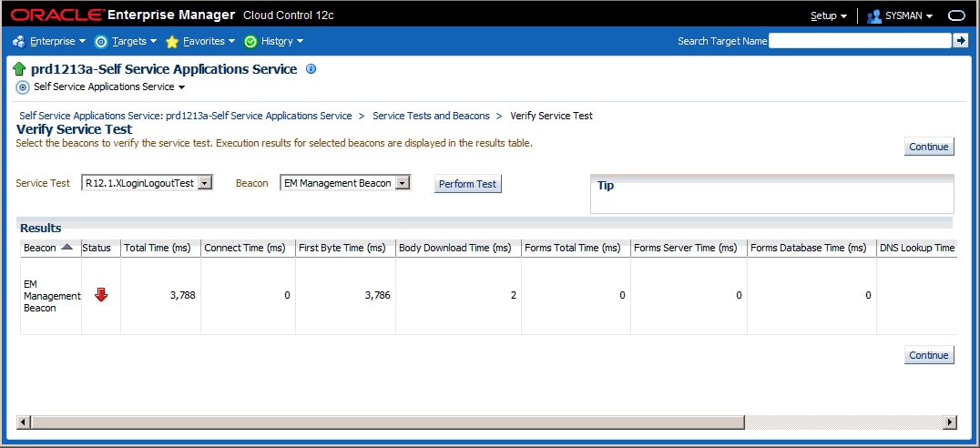Expand the Self Service Applications Service dropdown
Image resolution: width=980 pixels, height=448 pixels.
pyautogui.click(x=182, y=87)
